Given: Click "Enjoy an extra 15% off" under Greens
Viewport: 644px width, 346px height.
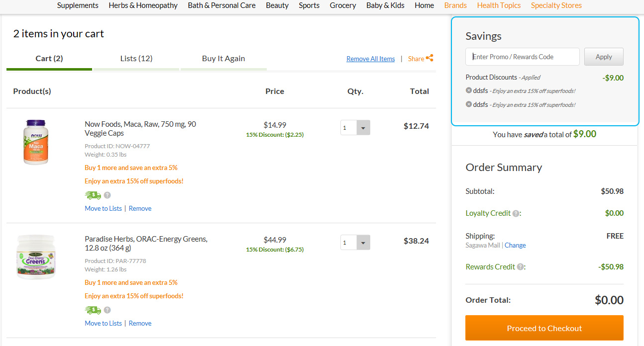Looking at the screenshot, I should [x=134, y=296].
